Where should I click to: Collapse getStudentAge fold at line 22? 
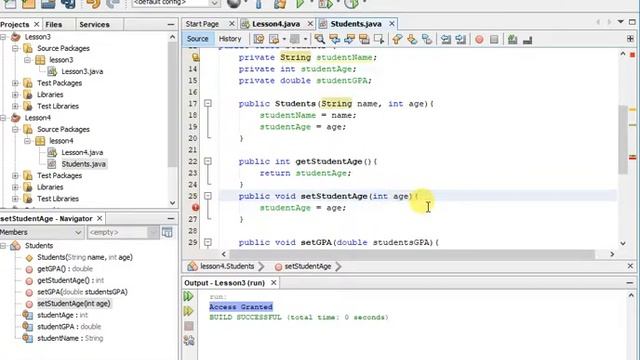[x=208, y=161]
